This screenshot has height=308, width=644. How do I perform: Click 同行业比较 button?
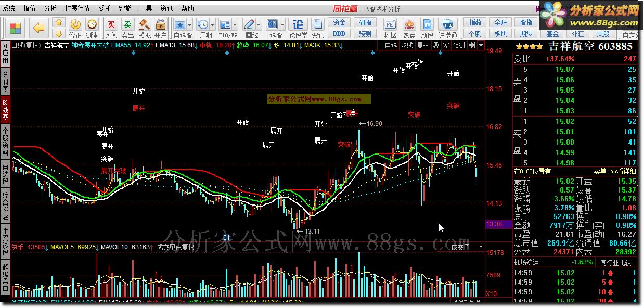pos(616,262)
